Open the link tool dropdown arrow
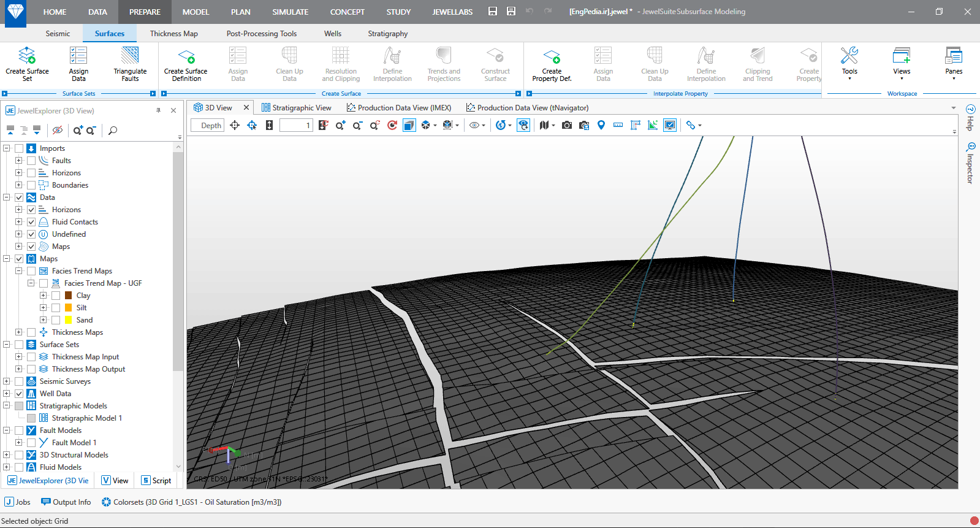 (700, 125)
